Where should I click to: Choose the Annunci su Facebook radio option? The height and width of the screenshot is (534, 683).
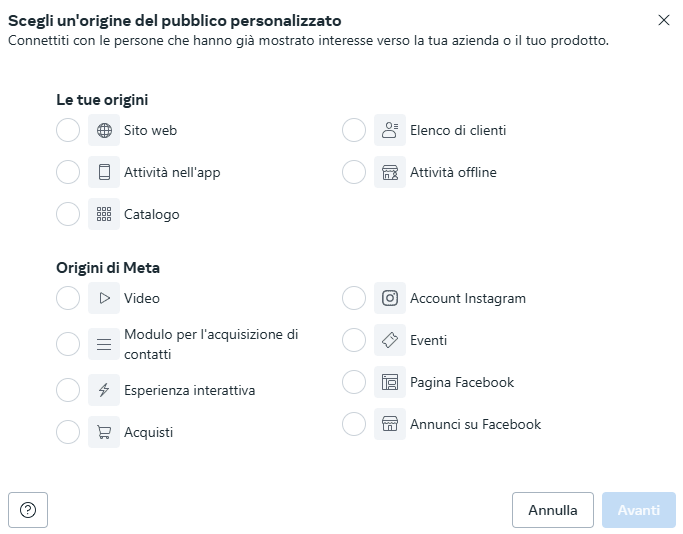tap(354, 424)
